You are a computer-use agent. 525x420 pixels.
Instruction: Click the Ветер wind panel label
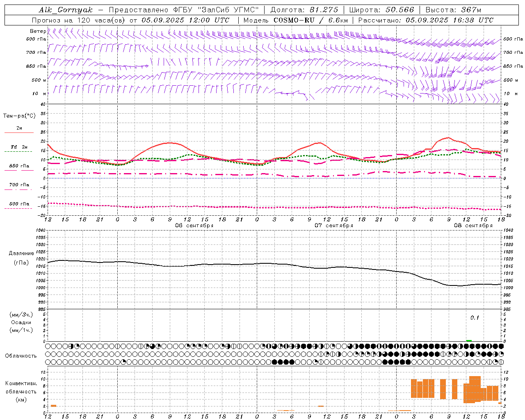38,31
